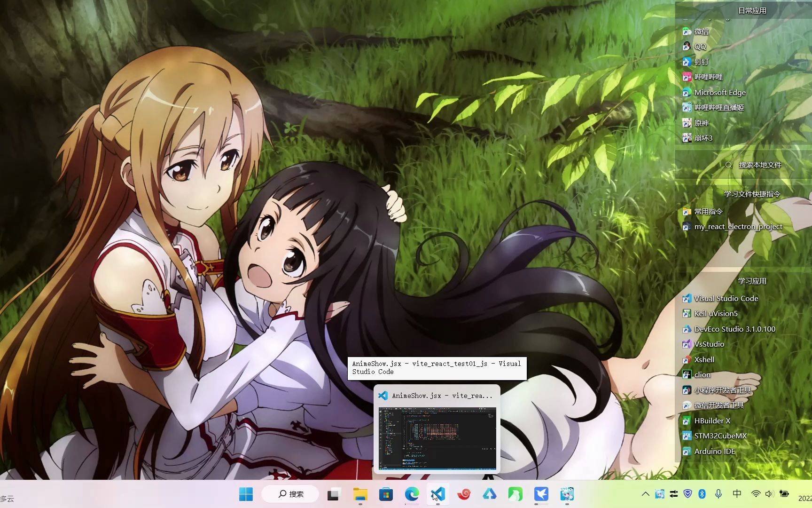The image size is (812, 508).
Task: Select the VS Code window preview thumbnail
Action: point(437,438)
